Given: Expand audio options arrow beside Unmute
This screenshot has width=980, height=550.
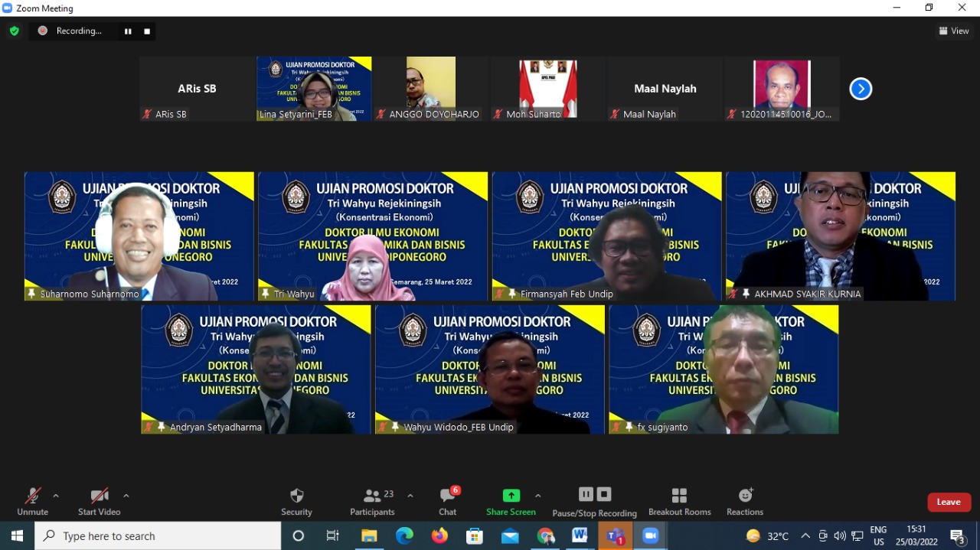Looking at the screenshot, I should click(56, 496).
